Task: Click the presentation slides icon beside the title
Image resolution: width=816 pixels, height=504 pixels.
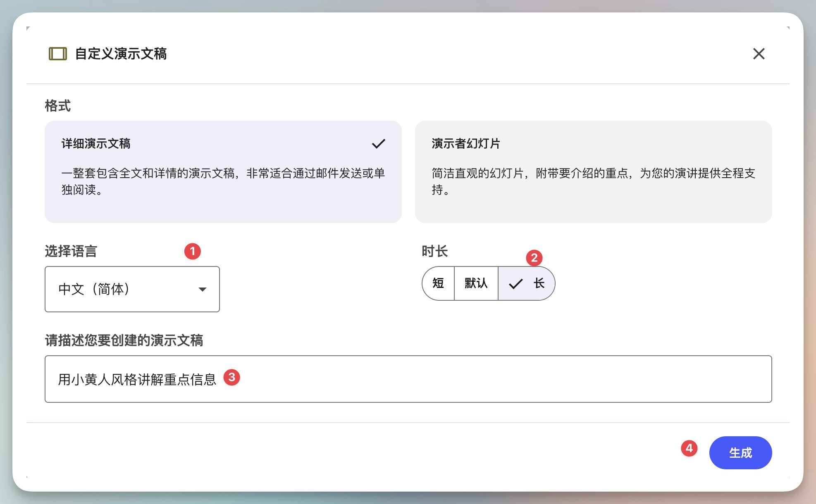Action: click(57, 54)
